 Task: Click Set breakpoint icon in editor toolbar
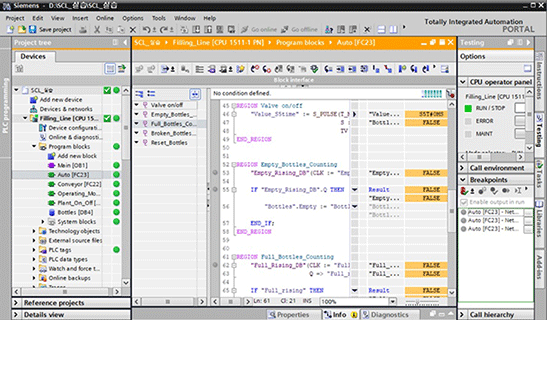pos(255,69)
